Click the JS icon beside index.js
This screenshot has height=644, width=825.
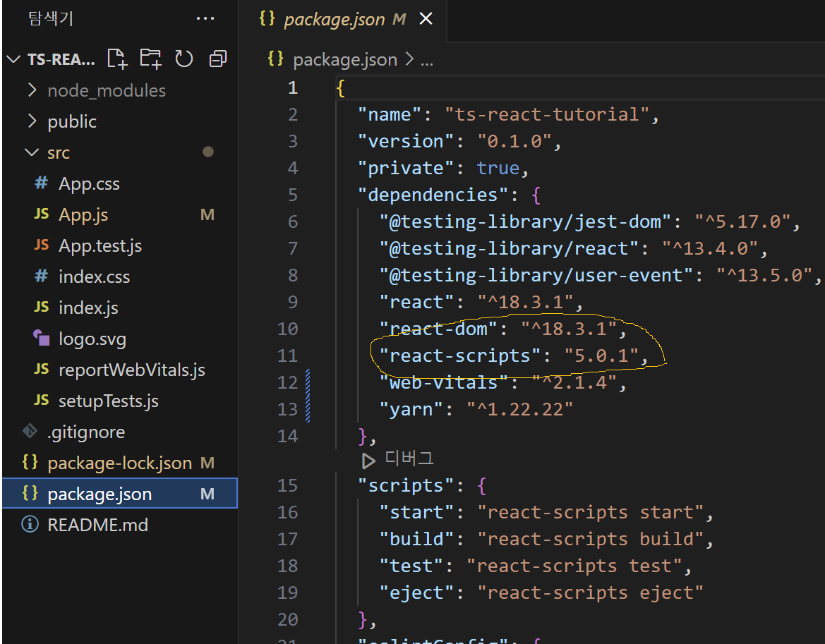click(x=41, y=307)
